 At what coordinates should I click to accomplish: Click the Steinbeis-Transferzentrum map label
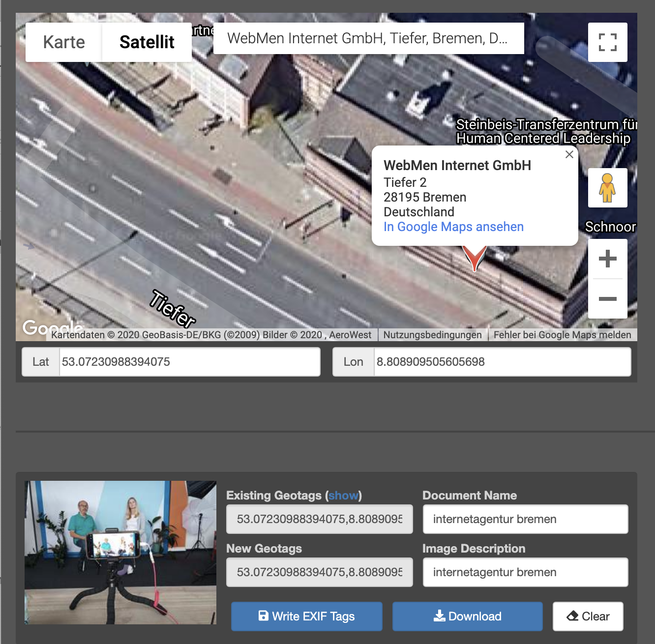tap(546, 131)
